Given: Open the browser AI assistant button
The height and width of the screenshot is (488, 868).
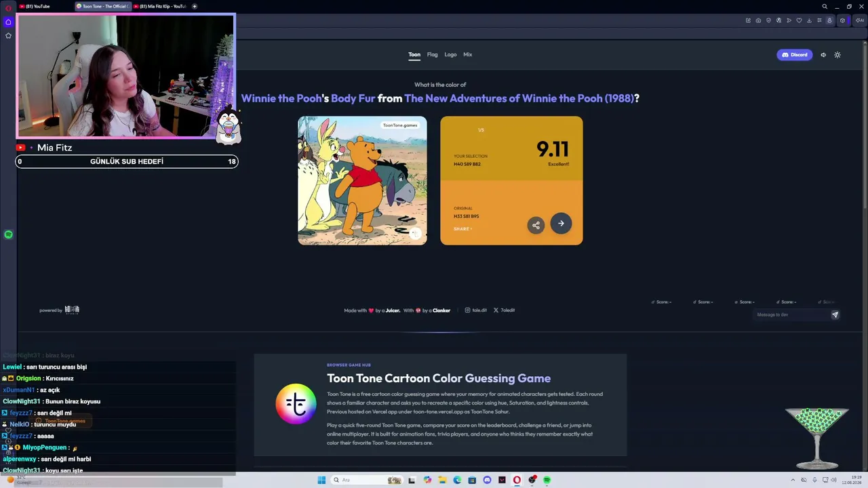Looking at the screenshot, I should pyautogui.click(x=859, y=20).
